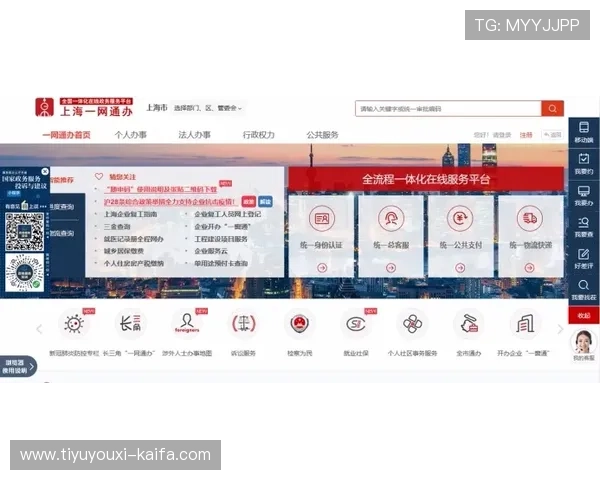Open 好差评 in the right sidebar

pos(584,259)
